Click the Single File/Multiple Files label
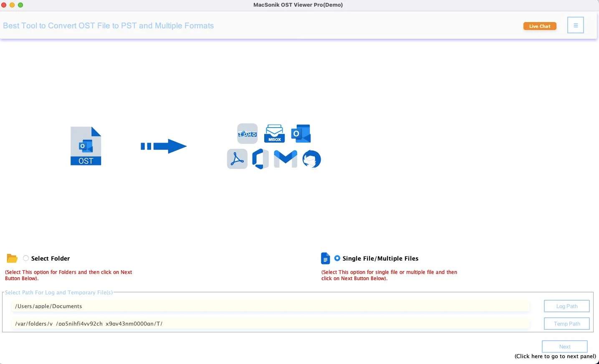This screenshot has height=364, width=599. coord(381,259)
